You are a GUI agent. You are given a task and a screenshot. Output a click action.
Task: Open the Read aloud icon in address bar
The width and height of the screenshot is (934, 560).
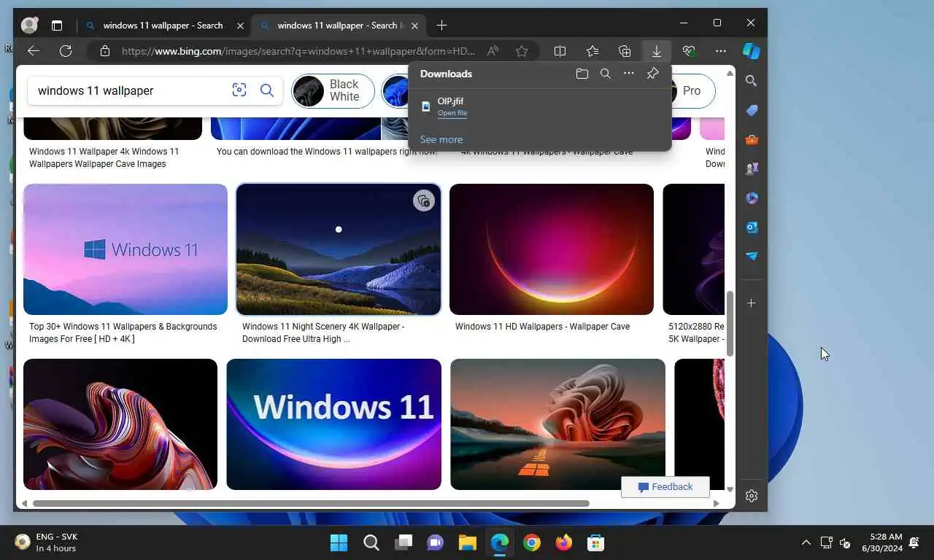[x=493, y=51]
